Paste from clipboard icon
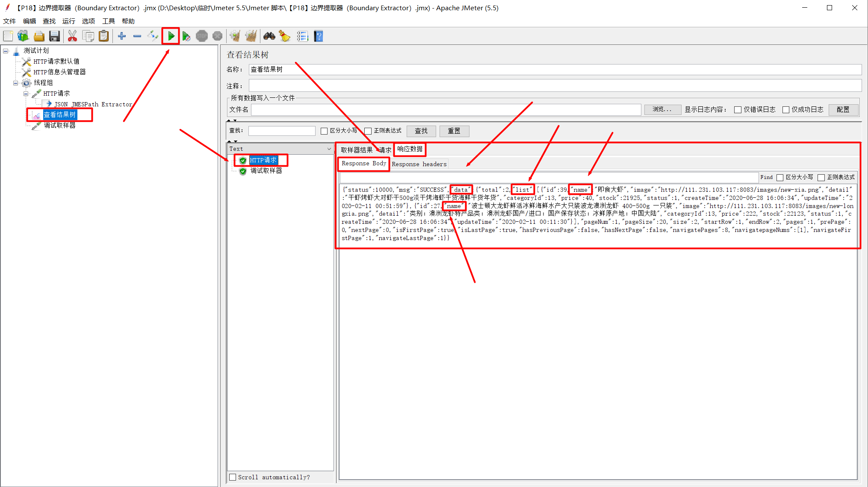This screenshot has height=487, width=868. point(103,36)
